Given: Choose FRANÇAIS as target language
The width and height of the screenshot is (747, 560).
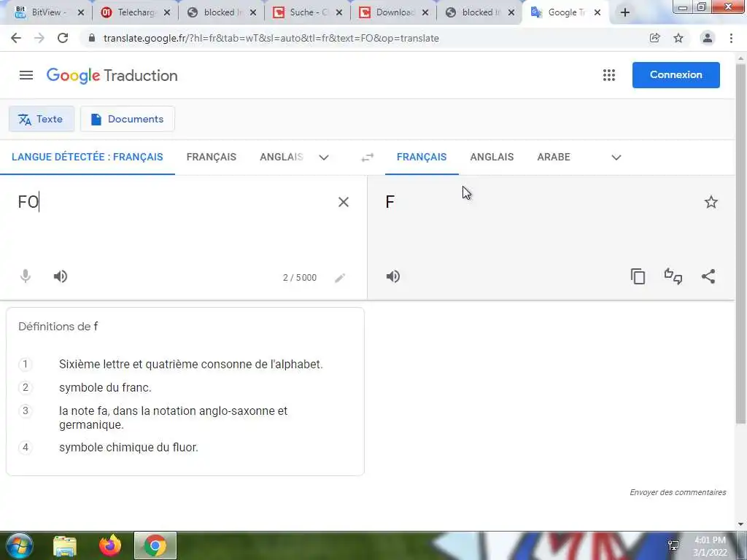Looking at the screenshot, I should [422, 157].
